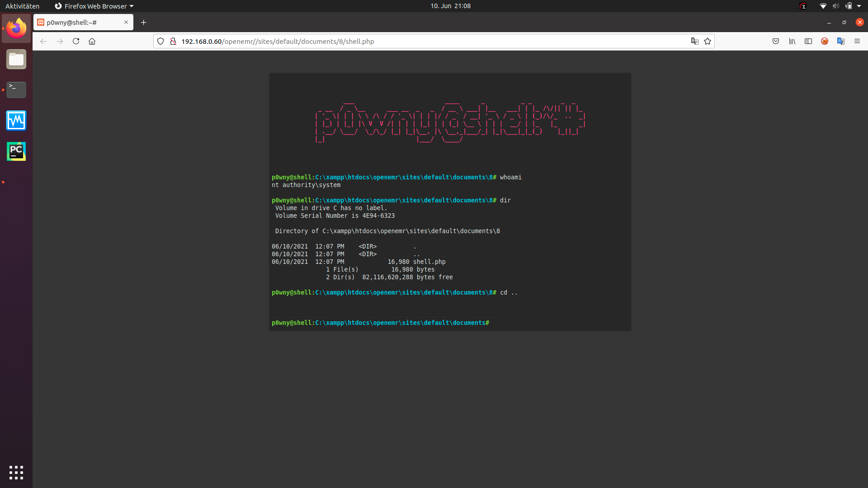This screenshot has height=488, width=868.
Task: Open the Firefox Web Browser app menu
Action: [x=94, y=6]
